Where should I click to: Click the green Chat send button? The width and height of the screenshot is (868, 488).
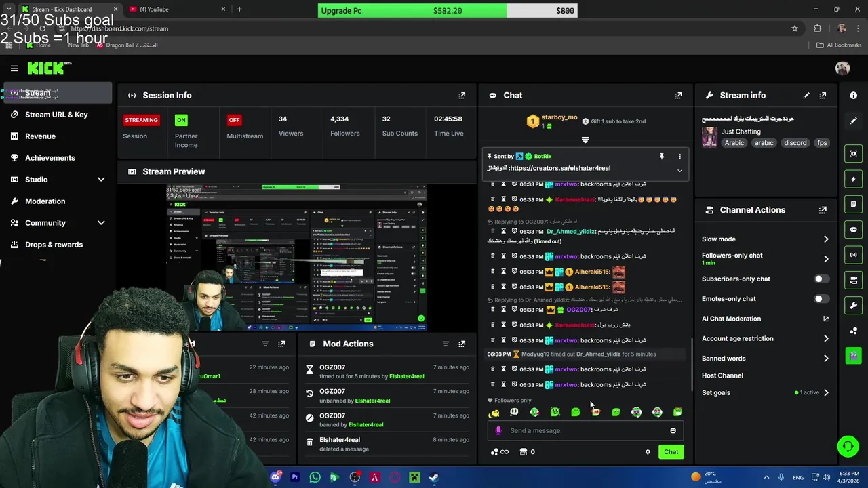(671, 452)
